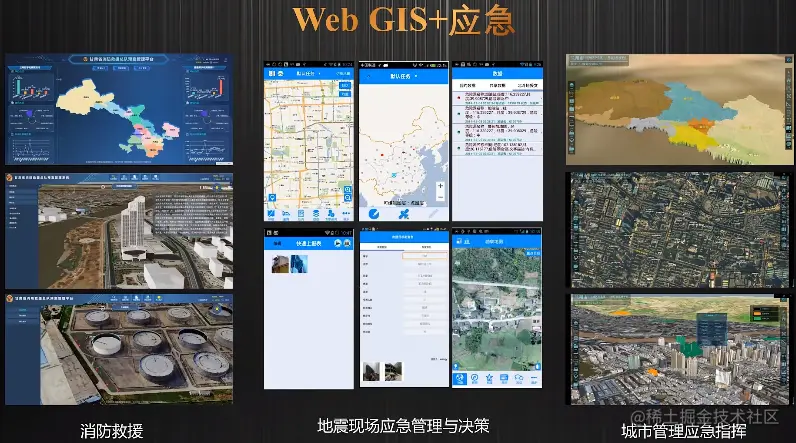Select the middle tab on the 数据 screen
This screenshot has width=796, height=443.
click(497, 85)
